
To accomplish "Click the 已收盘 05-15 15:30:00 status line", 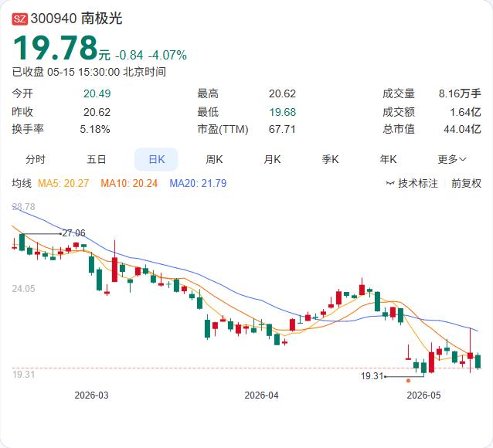I will [89, 72].
